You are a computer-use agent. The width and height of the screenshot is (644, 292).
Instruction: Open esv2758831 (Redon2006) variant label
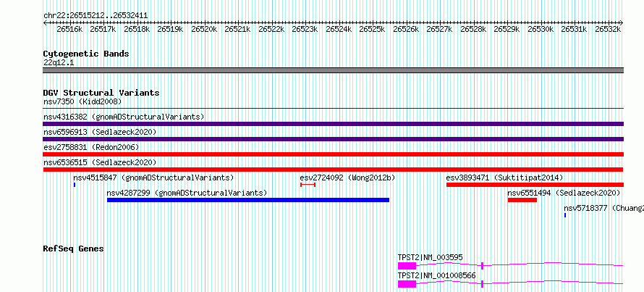[91, 147]
